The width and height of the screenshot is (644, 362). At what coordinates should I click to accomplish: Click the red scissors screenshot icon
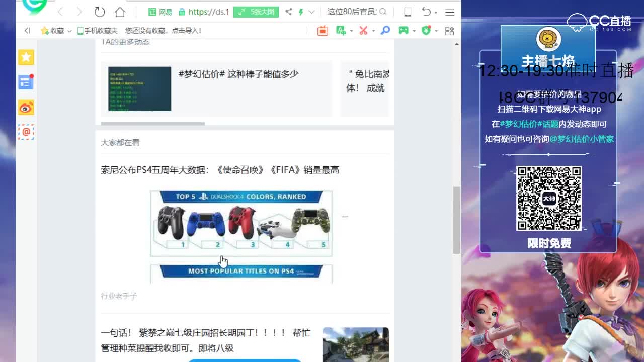point(363,31)
